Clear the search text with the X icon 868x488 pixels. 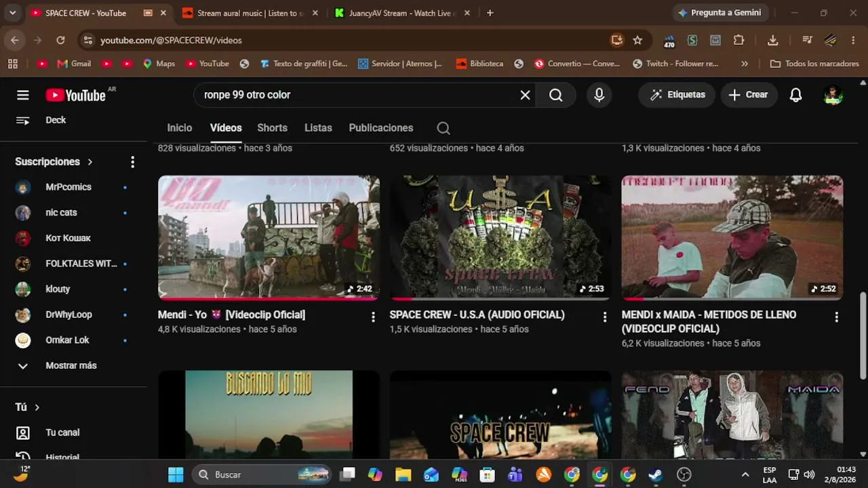[525, 95]
